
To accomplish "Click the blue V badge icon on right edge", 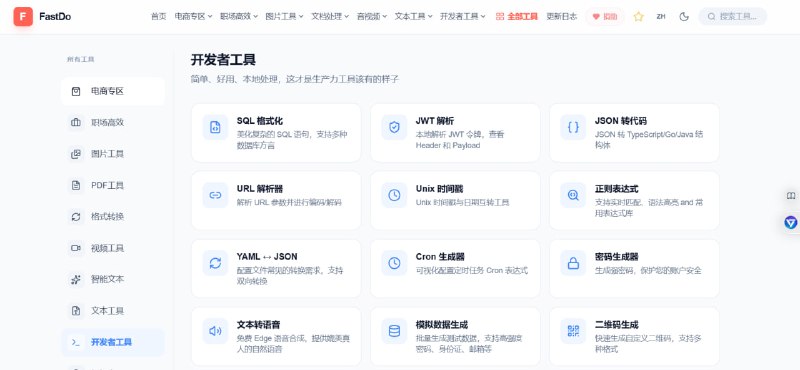I will [791, 222].
